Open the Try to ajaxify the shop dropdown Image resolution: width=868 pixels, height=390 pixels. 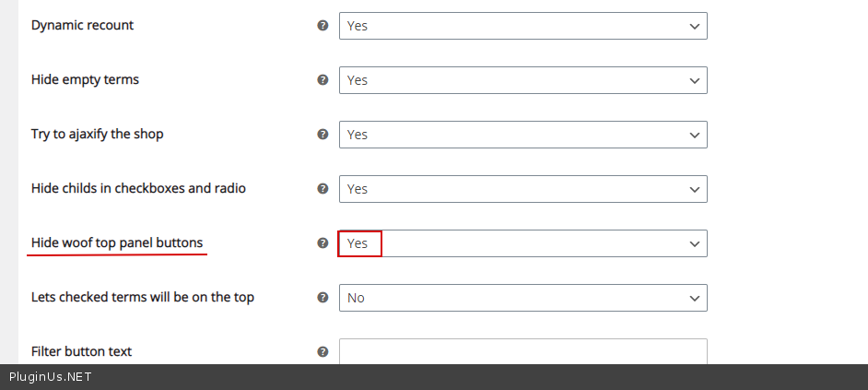(522, 135)
